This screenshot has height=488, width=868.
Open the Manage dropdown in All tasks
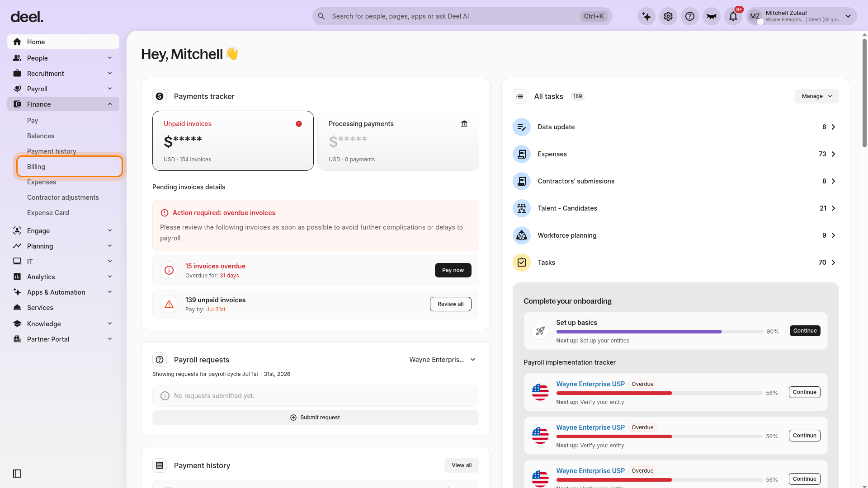click(x=816, y=96)
